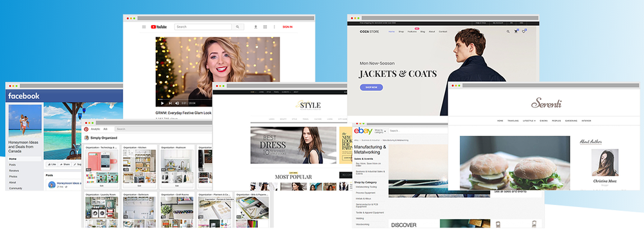Select Shop in Coza Store menu
Image resolution: width=644 pixels, height=236 pixels.
tap(401, 32)
